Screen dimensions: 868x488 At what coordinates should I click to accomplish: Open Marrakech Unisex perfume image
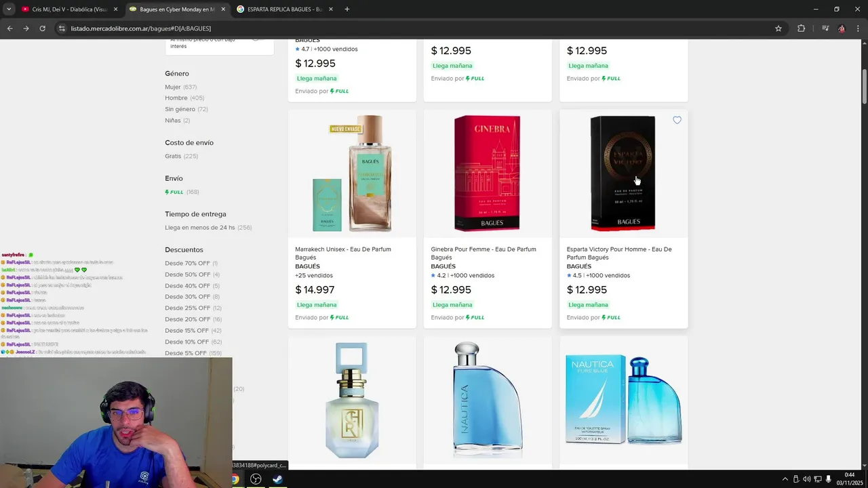point(352,174)
